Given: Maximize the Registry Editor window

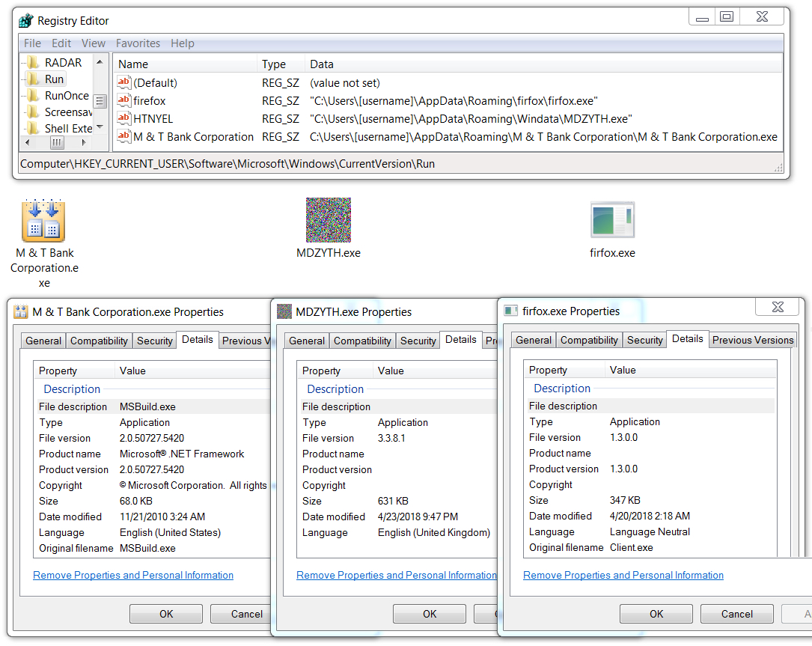Looking at the screenshot, I should (x=727, y=16).
